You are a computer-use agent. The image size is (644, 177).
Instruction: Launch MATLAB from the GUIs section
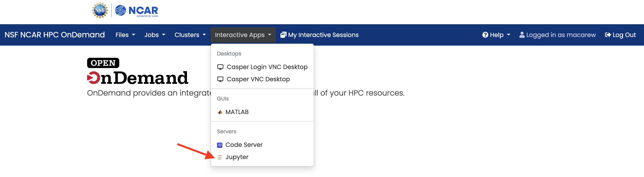262,112
